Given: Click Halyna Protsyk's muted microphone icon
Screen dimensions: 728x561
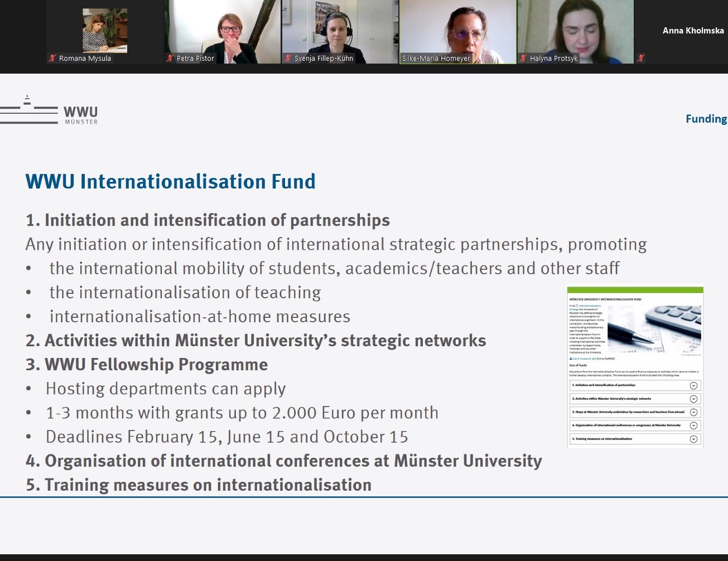Looking at the screenshot, I should (x=523, y=58).
